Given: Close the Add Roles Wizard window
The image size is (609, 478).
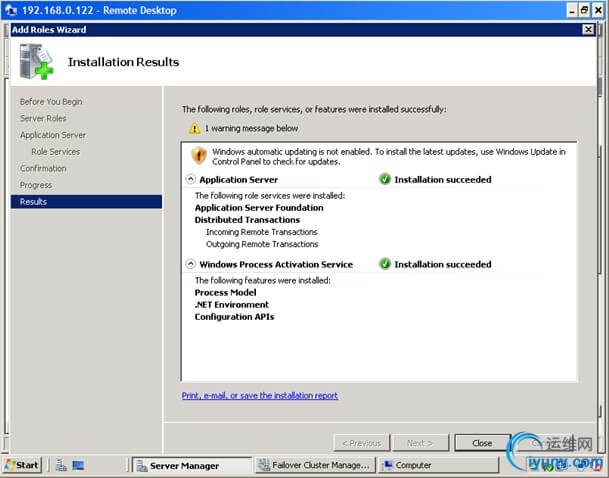Looking at the screenshot, I should (x=588, y=30).
